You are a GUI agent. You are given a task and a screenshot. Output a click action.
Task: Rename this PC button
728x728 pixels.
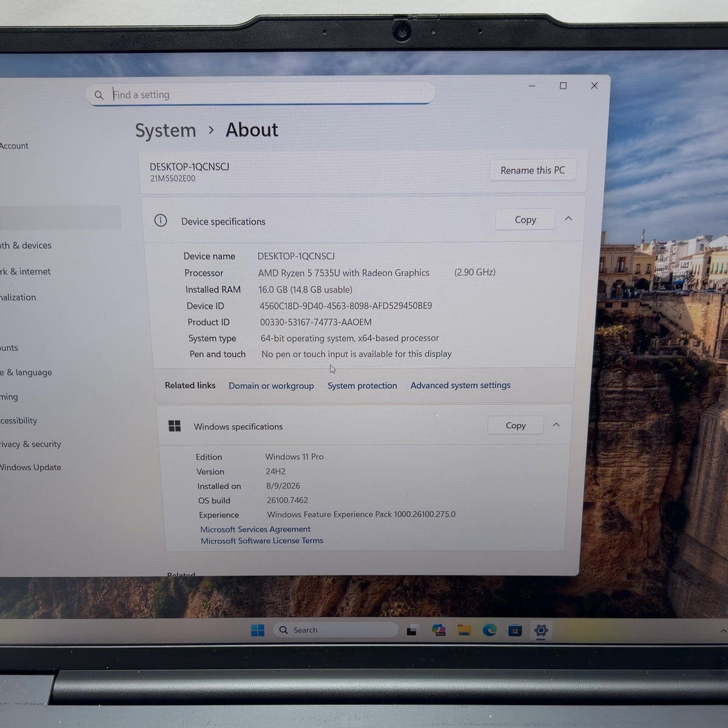tap(532, 170)
